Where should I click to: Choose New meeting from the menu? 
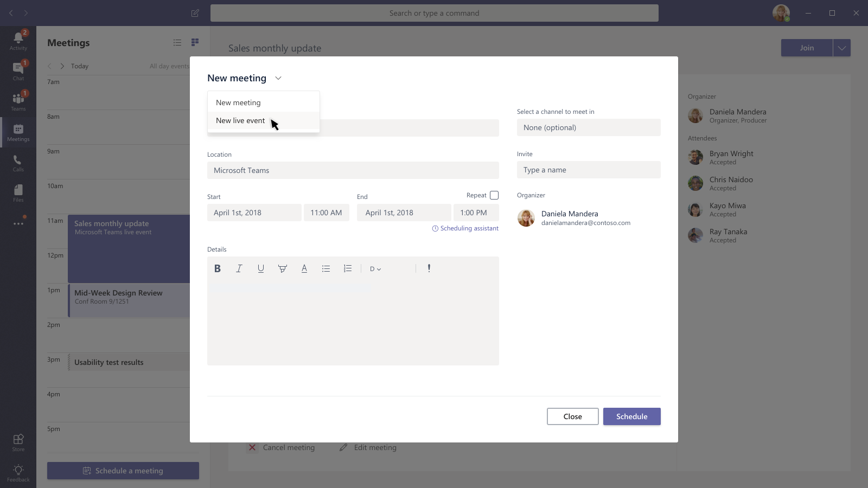coord(238,102)
